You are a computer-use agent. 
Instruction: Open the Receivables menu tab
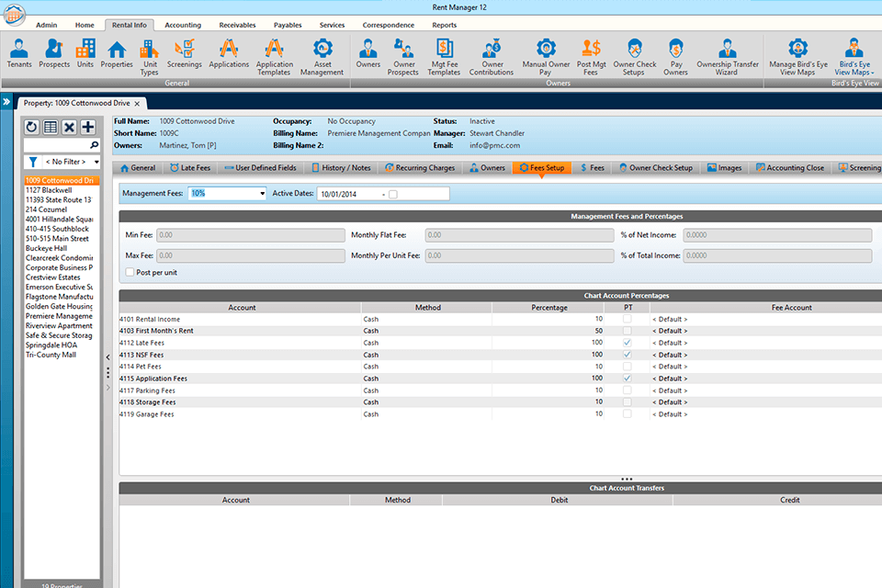pyautogui.click(x=237, y=25)
